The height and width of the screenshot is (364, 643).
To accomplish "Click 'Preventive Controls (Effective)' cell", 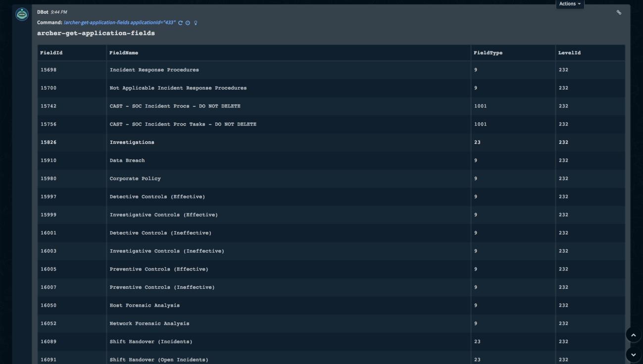I will pos(289,269).
